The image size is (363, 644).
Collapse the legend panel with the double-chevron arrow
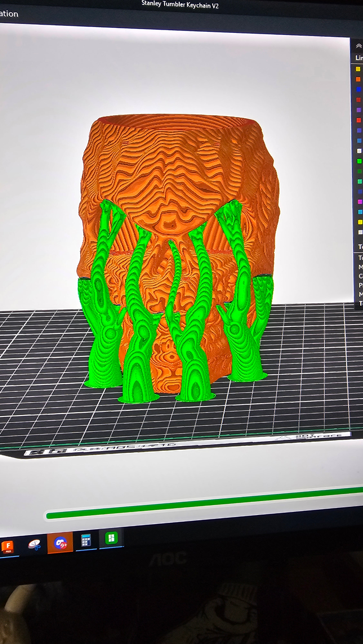(359, 46)
